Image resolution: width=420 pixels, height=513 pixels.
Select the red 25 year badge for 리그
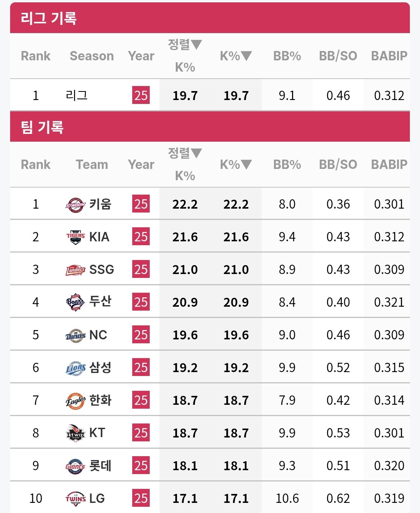click(x=141, y=95)
